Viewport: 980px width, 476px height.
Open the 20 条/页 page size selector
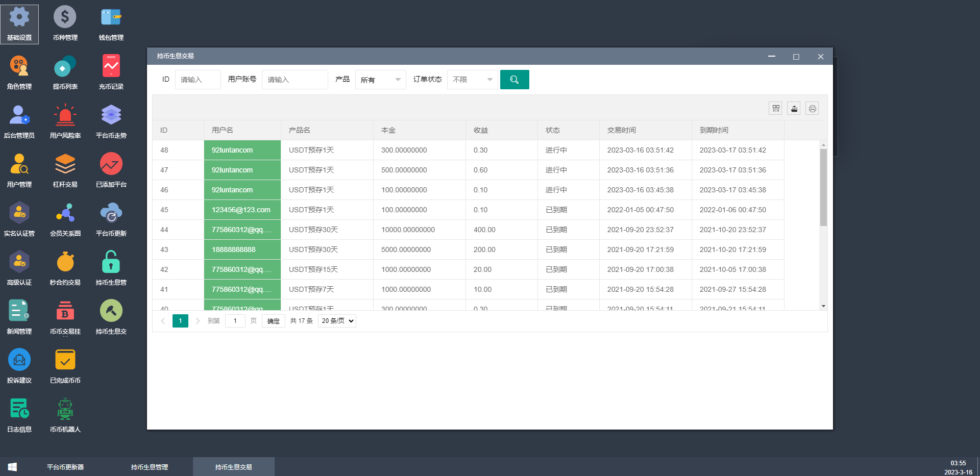pos(337,321)
